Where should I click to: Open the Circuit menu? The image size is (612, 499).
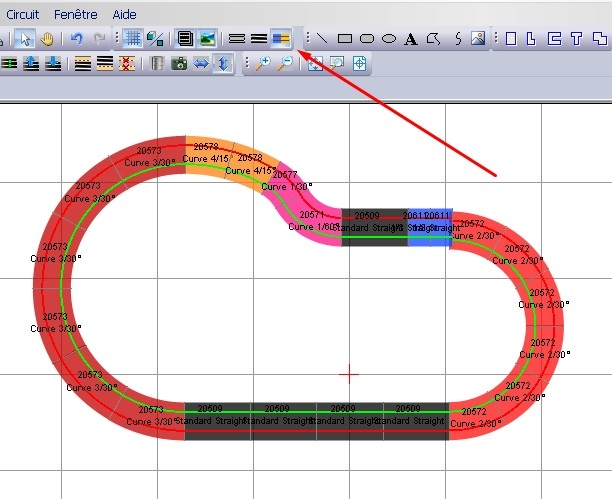tap(22, 15)
